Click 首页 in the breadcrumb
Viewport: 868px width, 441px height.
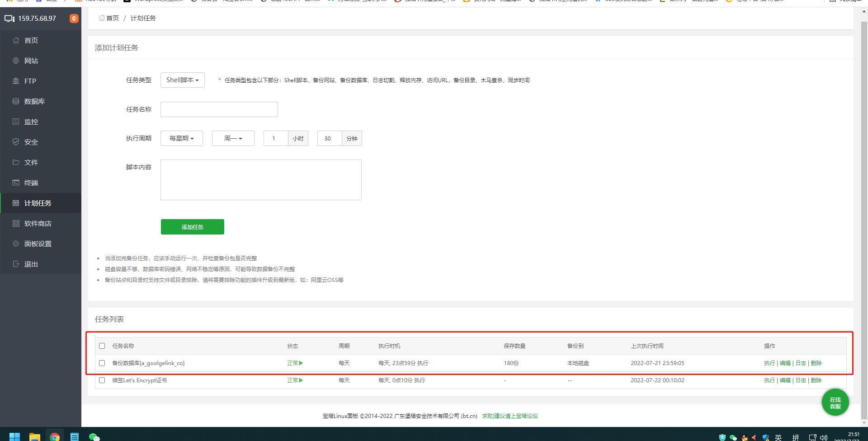pos(113,18)
